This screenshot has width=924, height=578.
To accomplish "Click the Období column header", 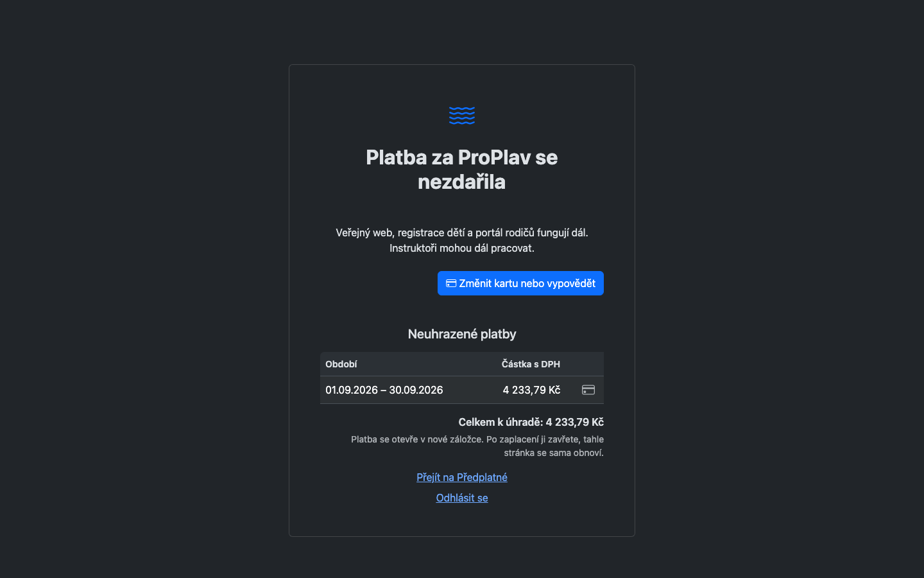I will tap(341, 364).
